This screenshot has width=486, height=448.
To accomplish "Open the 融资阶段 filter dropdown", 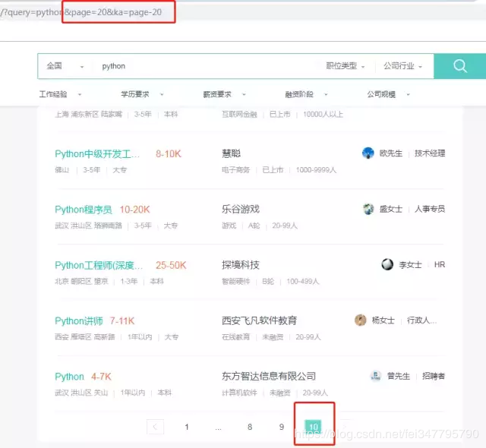I will pos(306,94).
